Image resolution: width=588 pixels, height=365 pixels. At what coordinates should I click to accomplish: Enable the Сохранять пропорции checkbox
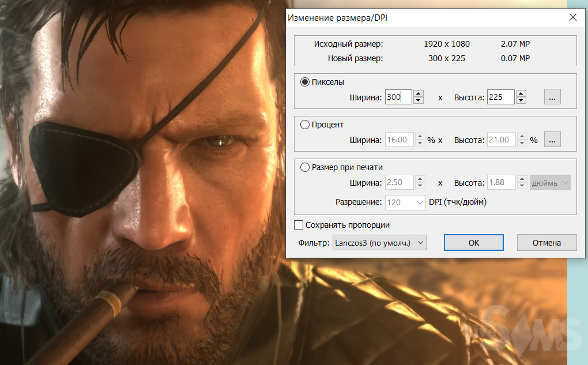(x=299, y=225)
